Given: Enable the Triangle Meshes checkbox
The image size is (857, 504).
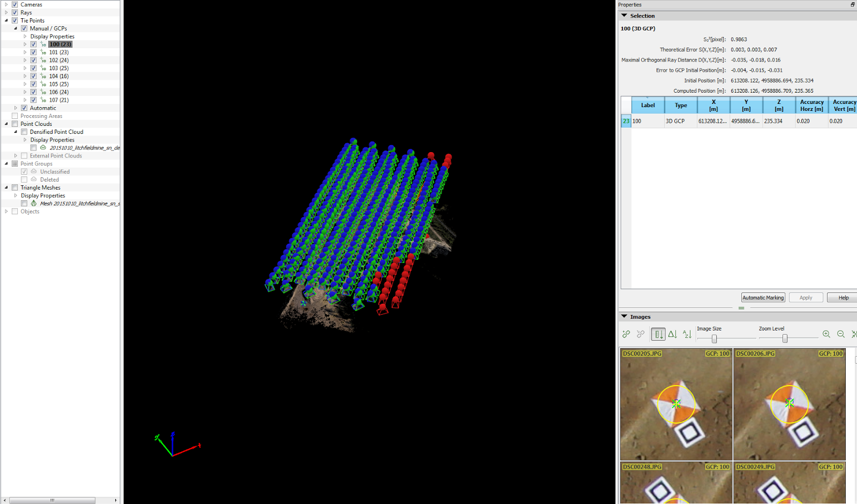Looking at the screenshot, I should click(15, 187).
